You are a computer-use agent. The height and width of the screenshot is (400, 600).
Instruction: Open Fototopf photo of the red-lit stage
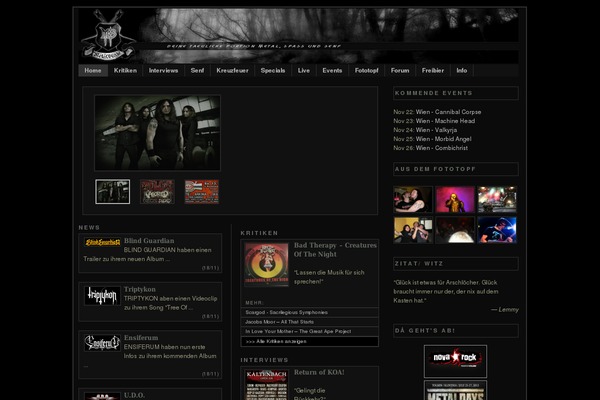[497, 199]
